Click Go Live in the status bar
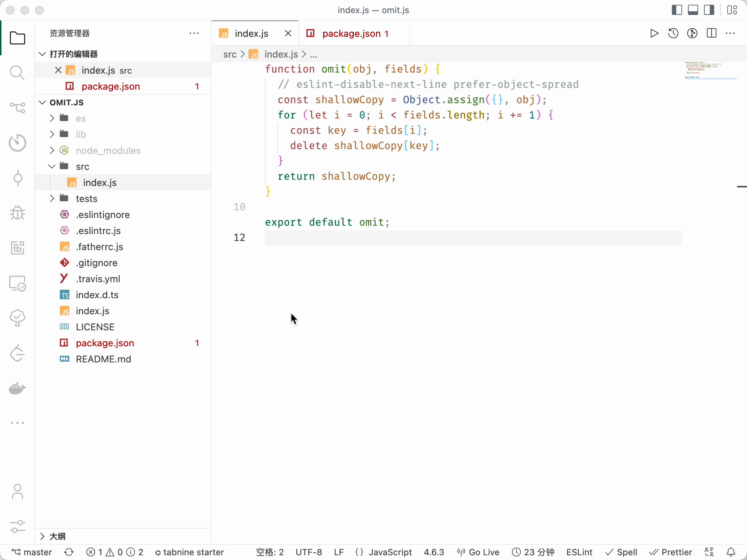This screenshot has width=747, height=560. [479, 552]
